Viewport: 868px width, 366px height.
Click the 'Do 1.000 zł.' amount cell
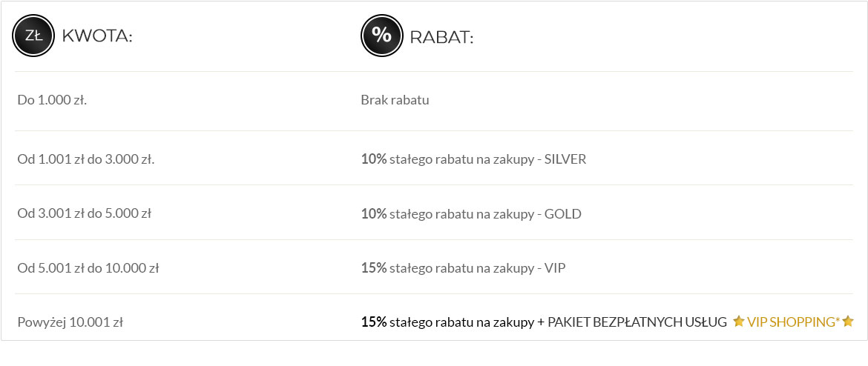[52, 100]
